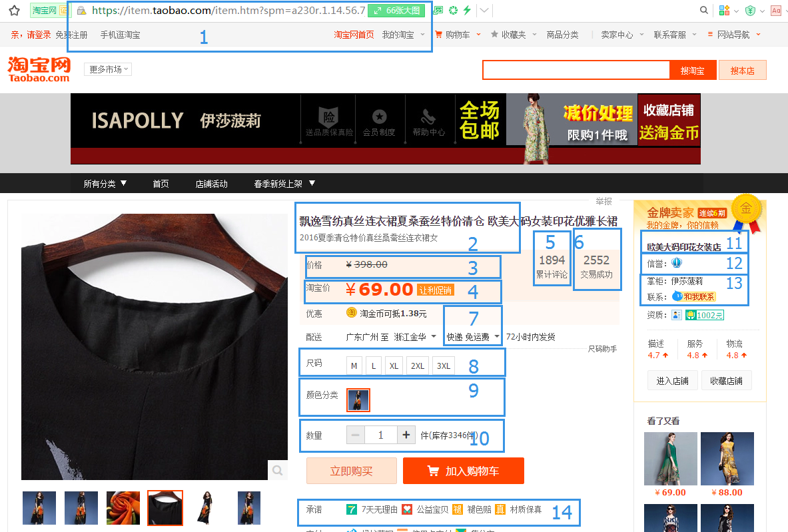Select the black hanger thumbnail
The height and width of the screenshot is (532, 788).
pyautogui.click(x=165, y=508)
